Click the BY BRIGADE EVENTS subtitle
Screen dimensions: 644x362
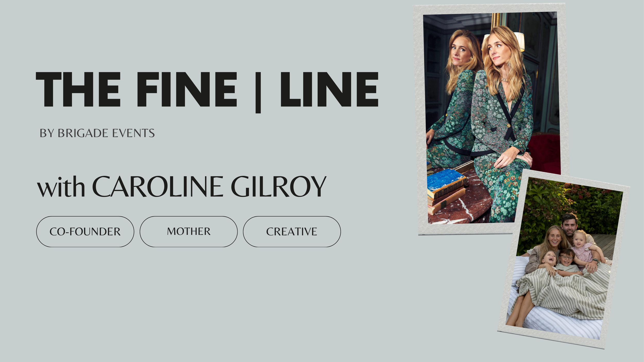[97, 133]
